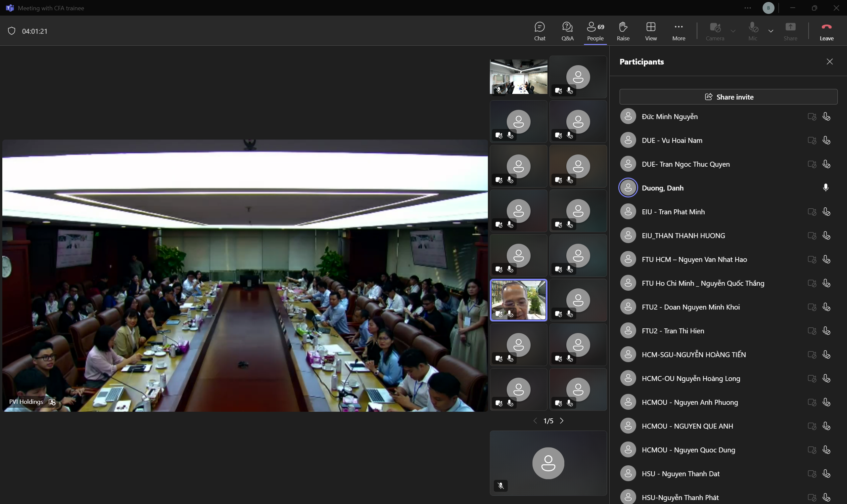Raise your hand in the meeting
This screenshot has width=847, height=504.
pyautogui.click(x=623, y=31)
